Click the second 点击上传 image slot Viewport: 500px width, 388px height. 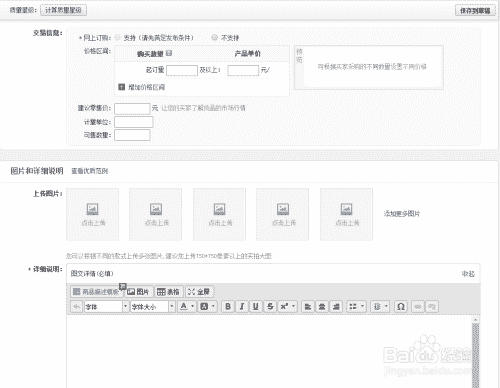pyautogui.click(x=156, y=214)
